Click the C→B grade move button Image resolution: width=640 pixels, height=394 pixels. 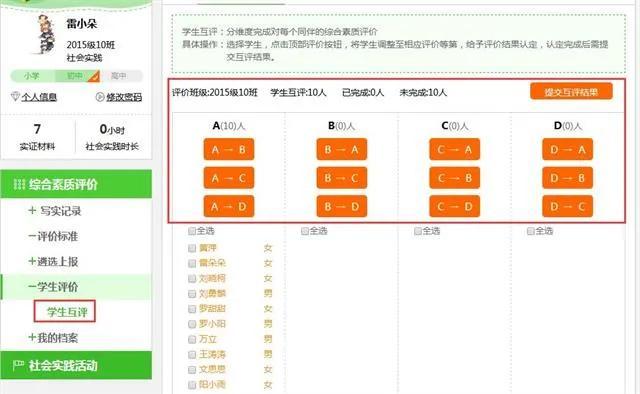pos(454,178)
